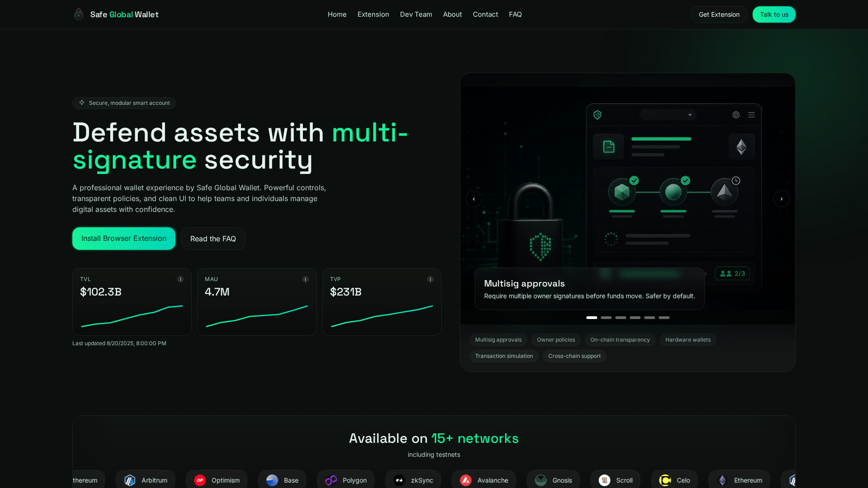This screenshot has width=868, height=488.
Task: Click the zkSync network logo
Action: click(x=399, y=480)
